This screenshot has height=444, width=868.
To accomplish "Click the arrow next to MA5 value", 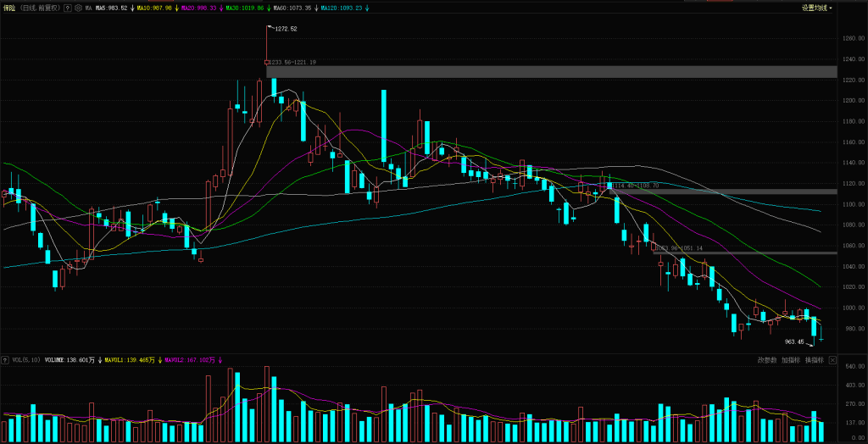I will [x=132, y=8].
